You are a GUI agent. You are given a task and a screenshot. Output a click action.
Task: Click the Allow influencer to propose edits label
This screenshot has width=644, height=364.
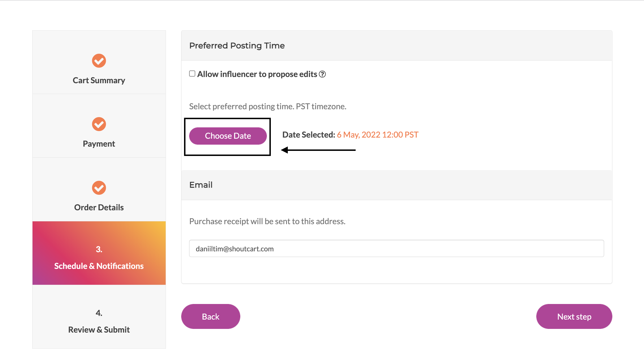point(257,74)
